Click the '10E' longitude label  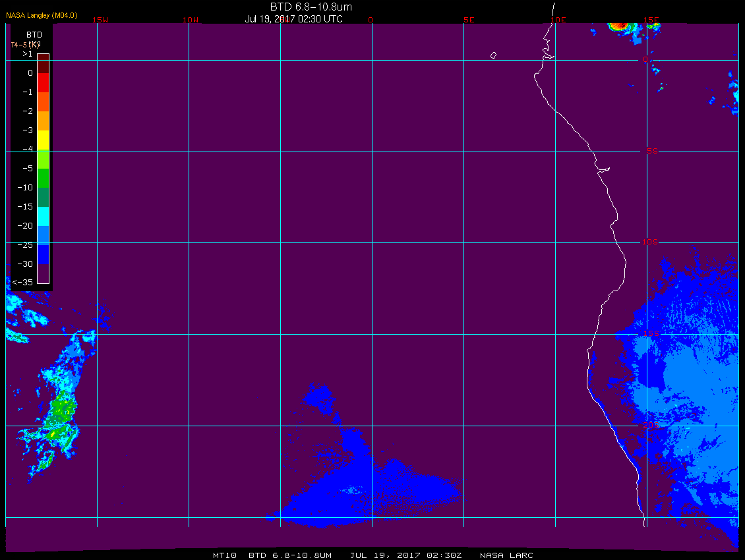(x=558, y=20)
